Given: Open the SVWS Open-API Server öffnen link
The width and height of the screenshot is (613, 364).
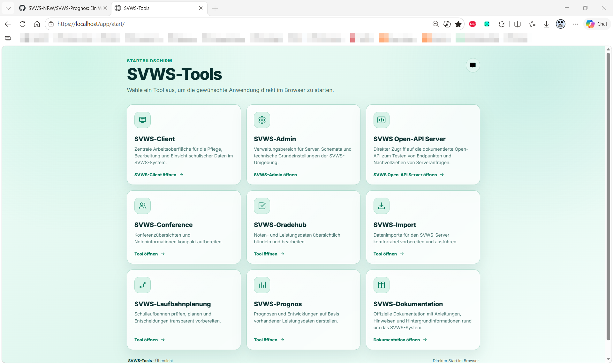Looking at the screenshot, I should click(x=409, y=175).
